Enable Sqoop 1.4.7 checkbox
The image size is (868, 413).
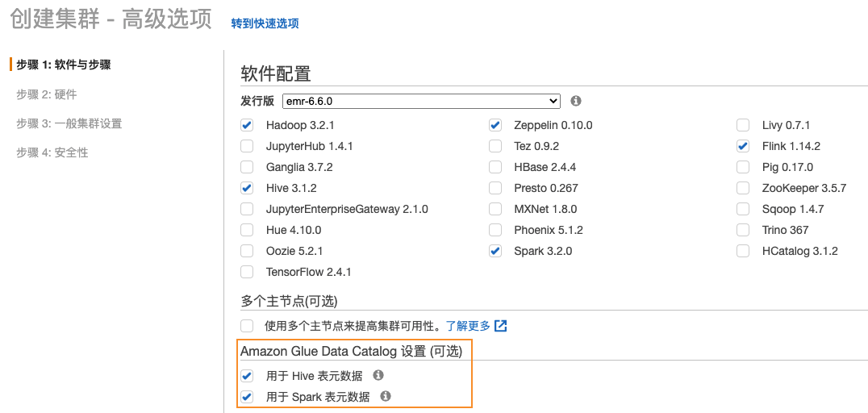click(743, 209)
